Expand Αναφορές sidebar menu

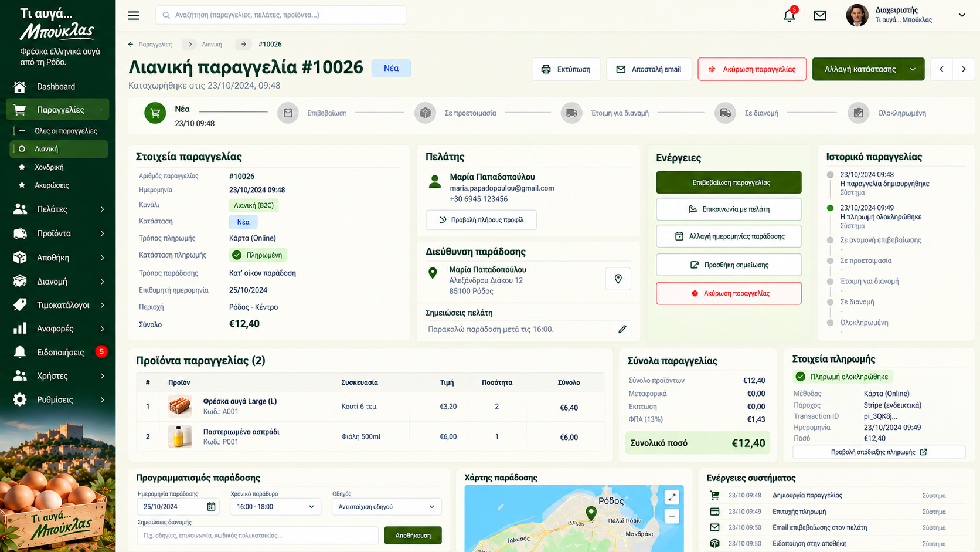(59, 329)
